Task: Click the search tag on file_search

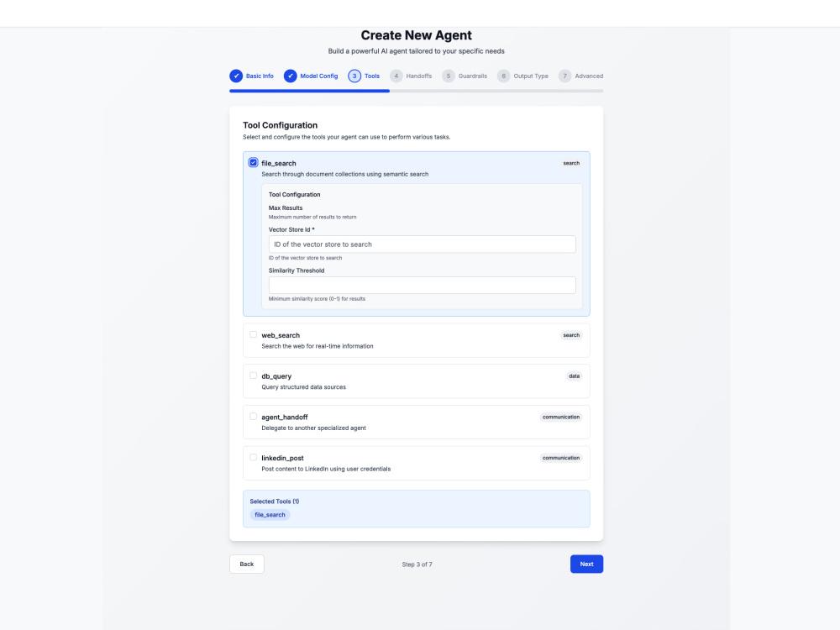Action: [571, 164]
